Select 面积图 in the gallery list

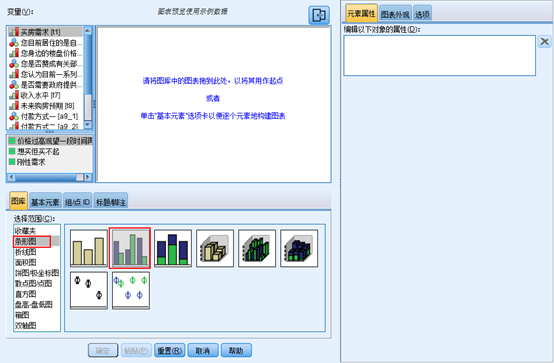click(37, 263)
